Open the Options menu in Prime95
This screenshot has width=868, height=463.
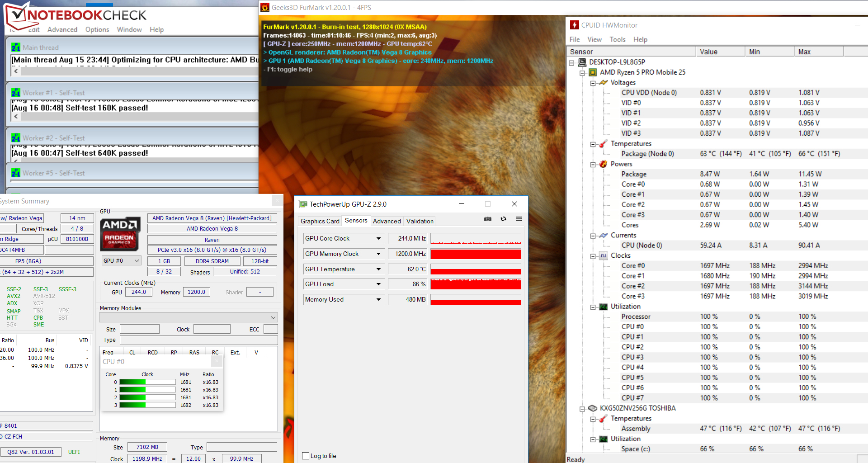click(x=97, y=29)
